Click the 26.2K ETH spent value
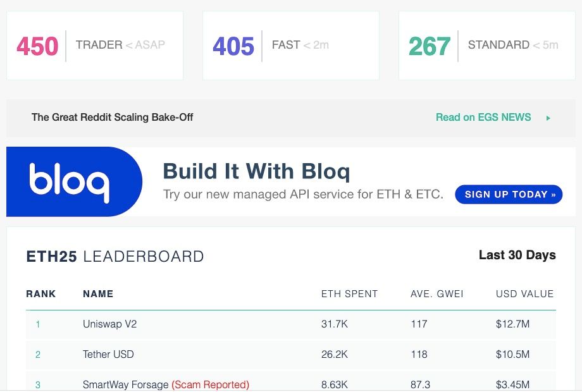The height and width of the screenshot is (392, 582). (335, 355)
